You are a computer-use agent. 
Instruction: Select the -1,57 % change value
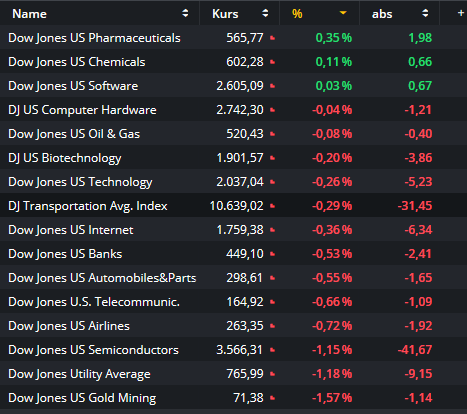[332, 398]
